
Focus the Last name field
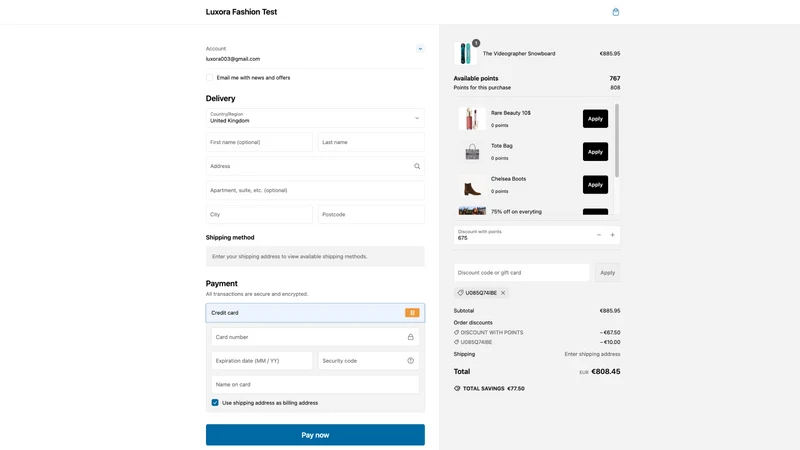pos(371,142)
